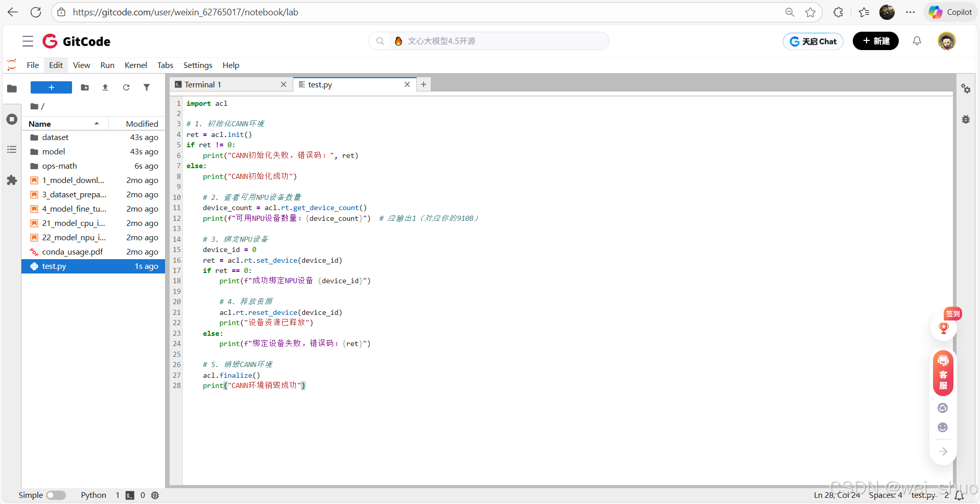This screenshot has height=504, width=980.
Task: Click the 新建 create button
Action: pos(876,41)
